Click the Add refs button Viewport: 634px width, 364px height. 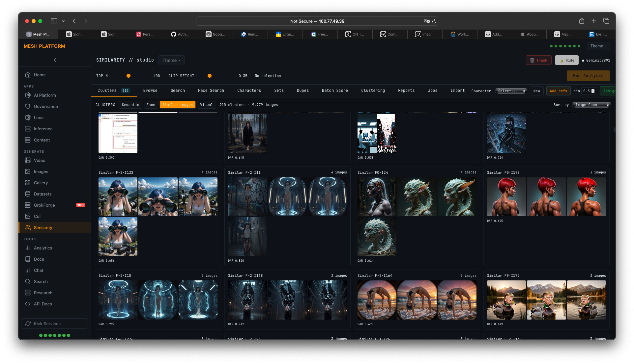coord(558,91)
